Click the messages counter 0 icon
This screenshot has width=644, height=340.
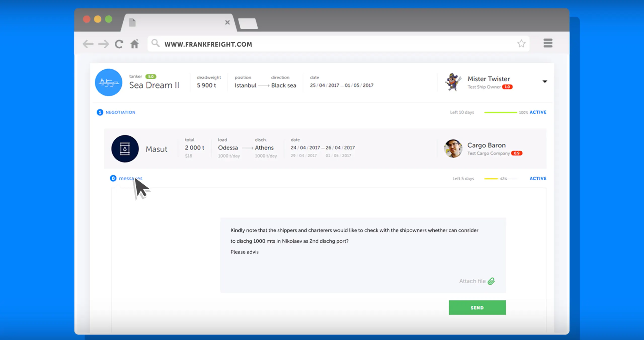[x=113, y=178]
